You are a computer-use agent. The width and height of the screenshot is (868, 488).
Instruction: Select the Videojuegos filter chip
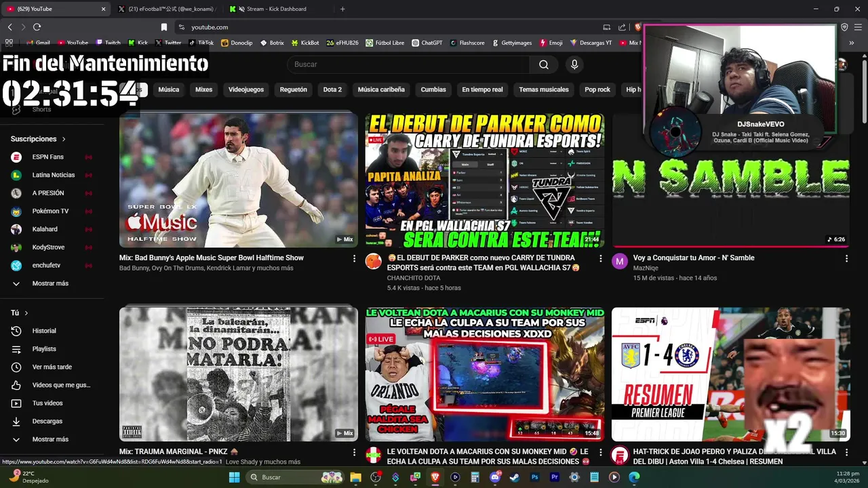246,89
